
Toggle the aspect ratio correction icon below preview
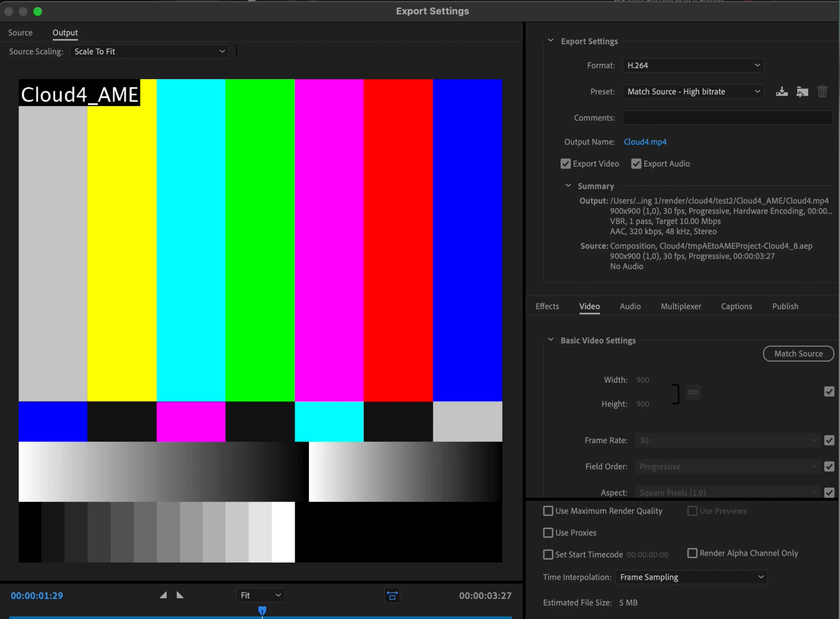392,595
